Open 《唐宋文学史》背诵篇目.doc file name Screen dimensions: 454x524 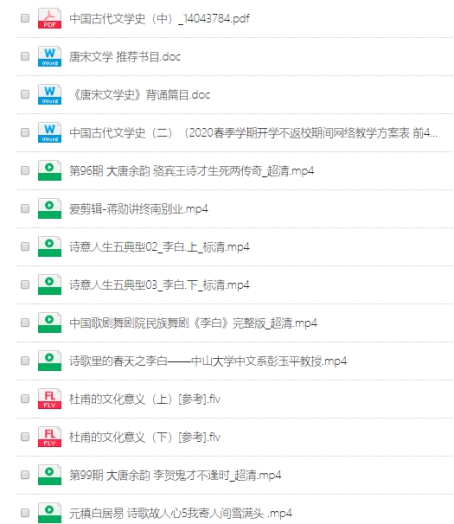tap(140, 95)
